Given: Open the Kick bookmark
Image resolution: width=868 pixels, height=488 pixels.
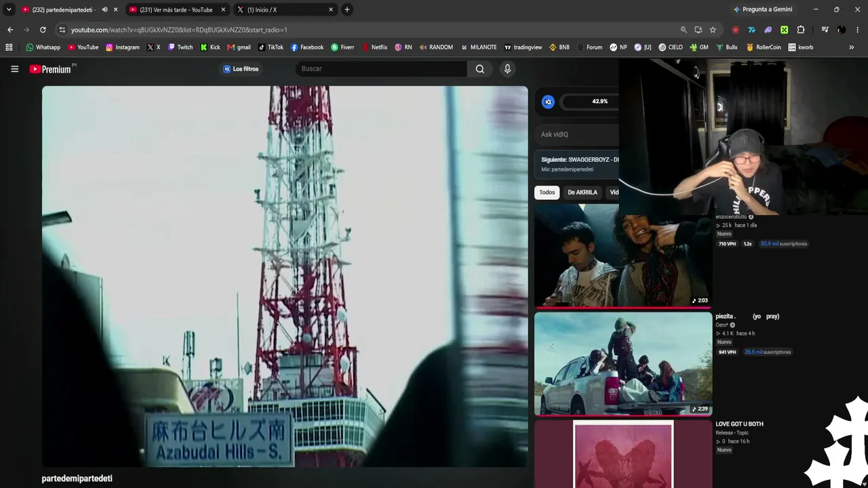Looking at the screenshot, I should [210, 47].
